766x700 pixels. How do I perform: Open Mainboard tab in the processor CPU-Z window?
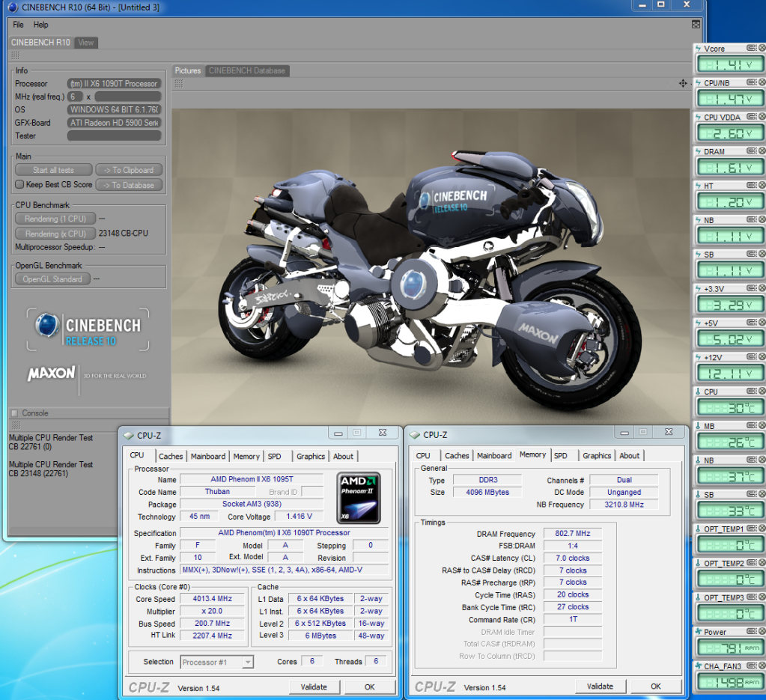pos(208,456)
